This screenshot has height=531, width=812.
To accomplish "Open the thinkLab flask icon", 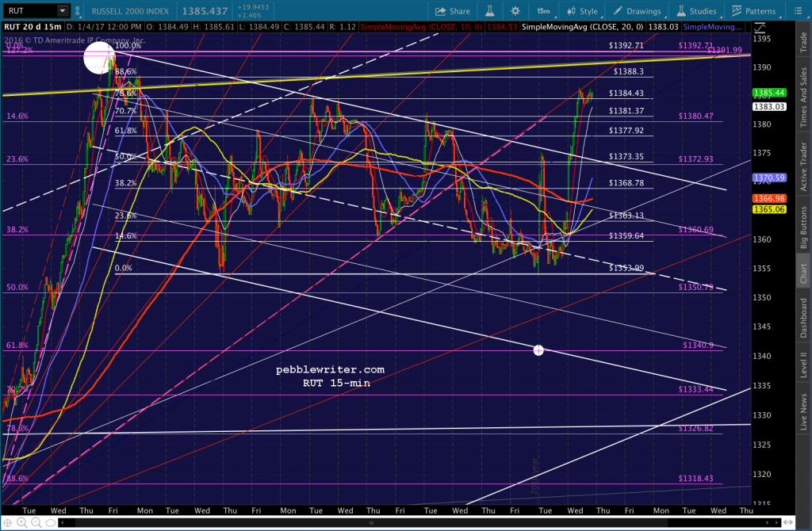I will (x=489, y=11).
